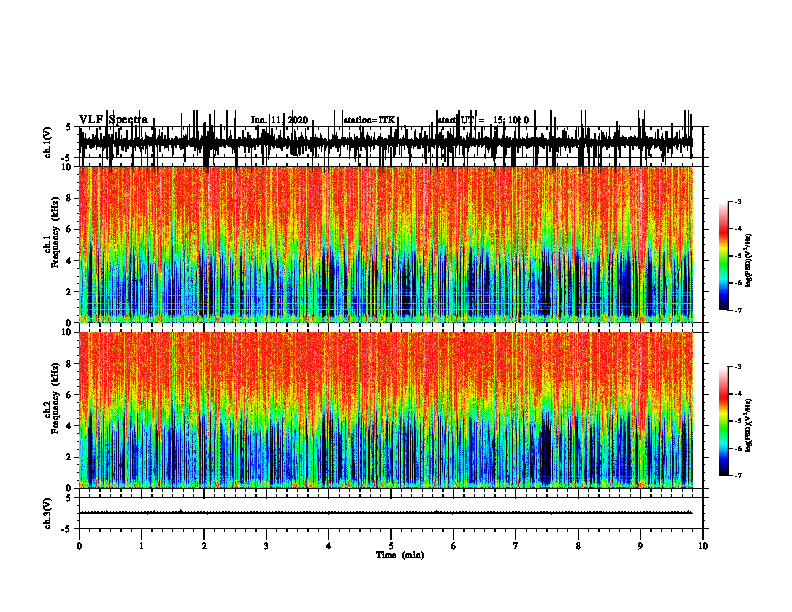Click time axis tick label "2"
Image resolution: width=792 pixels, height=612 pixels.
click(x=204, y=546)
